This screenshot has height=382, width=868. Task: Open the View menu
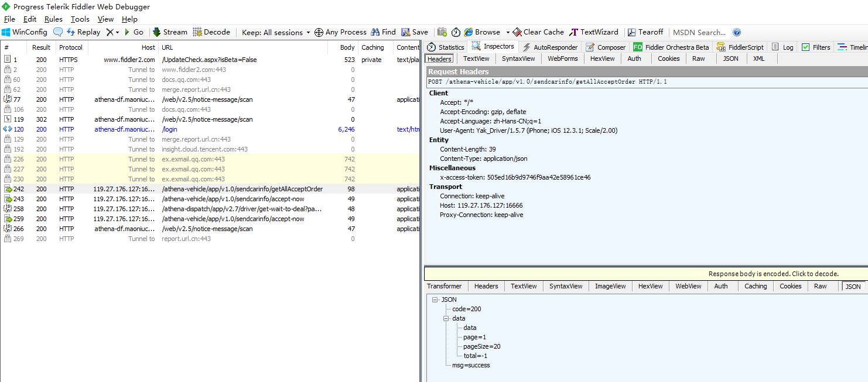[105, 19]
